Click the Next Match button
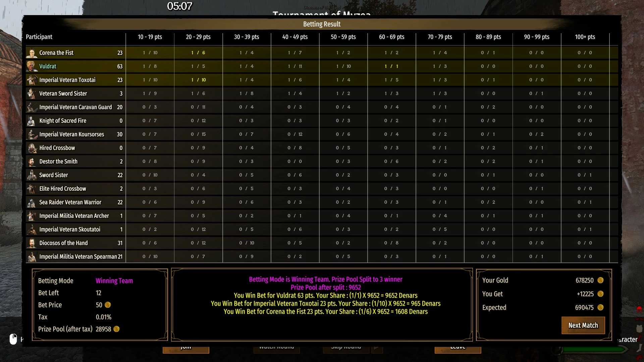 click(x=583, y=325)
